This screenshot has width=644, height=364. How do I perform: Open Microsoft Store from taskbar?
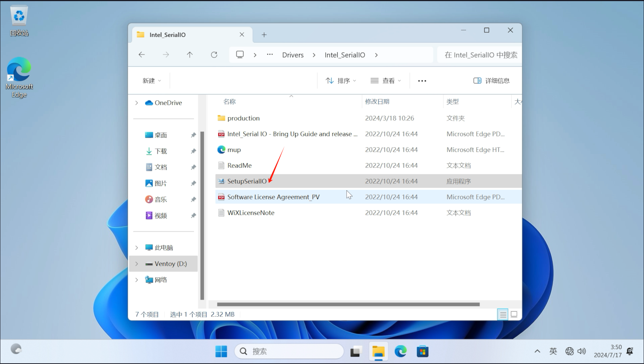[423, 351]
